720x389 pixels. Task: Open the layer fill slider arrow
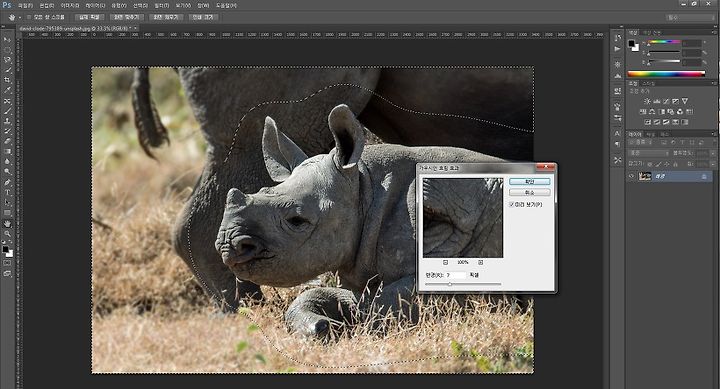click(x=713, y=164)
